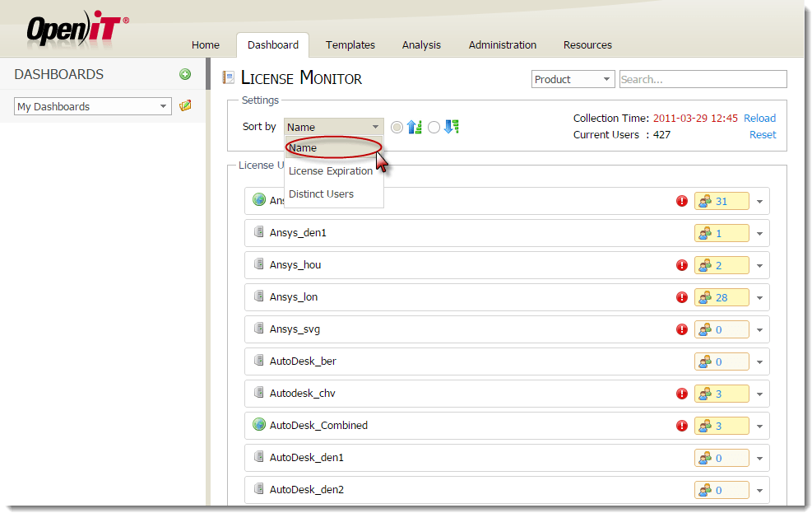The image size is (812, 513).
Task: Open the Resources tab
Action: tap(587, 45)
